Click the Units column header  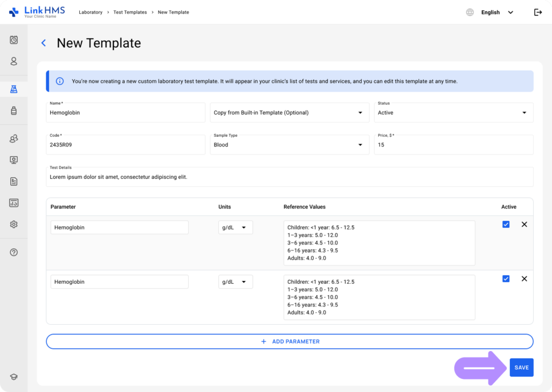225,207
